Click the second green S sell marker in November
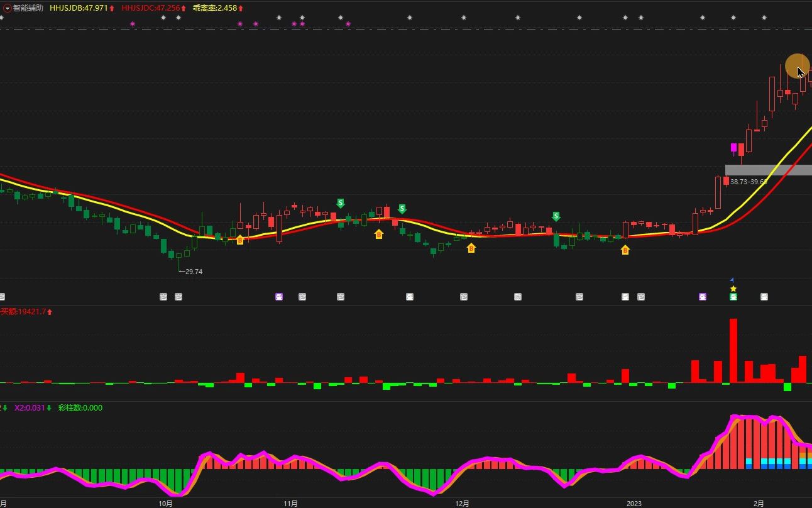The height and width of the screenshot is (508, 812). click(x=402, y=209)
